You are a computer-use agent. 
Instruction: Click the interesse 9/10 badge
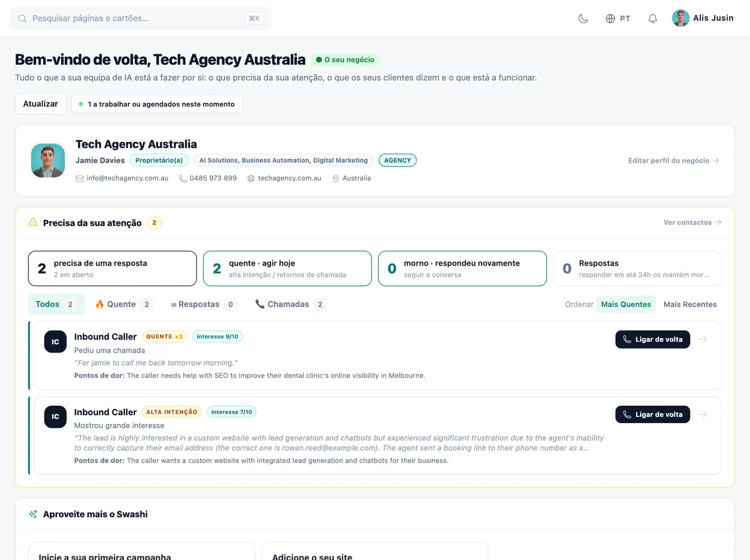coord(217,337)
